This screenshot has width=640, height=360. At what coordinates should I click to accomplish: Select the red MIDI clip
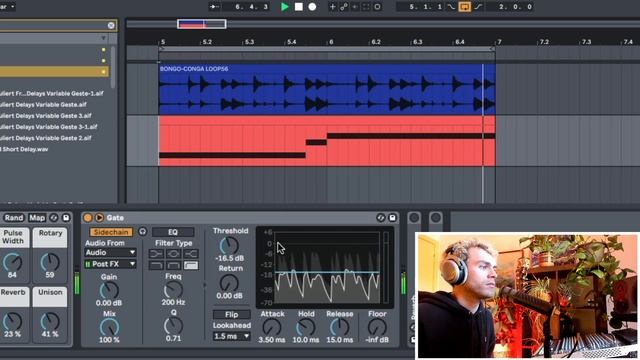point(327,141)
